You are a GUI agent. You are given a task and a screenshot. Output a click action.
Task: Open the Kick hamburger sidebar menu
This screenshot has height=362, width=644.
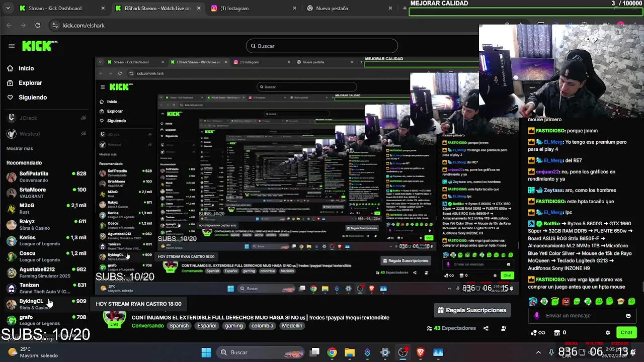[x=12, y=46]
